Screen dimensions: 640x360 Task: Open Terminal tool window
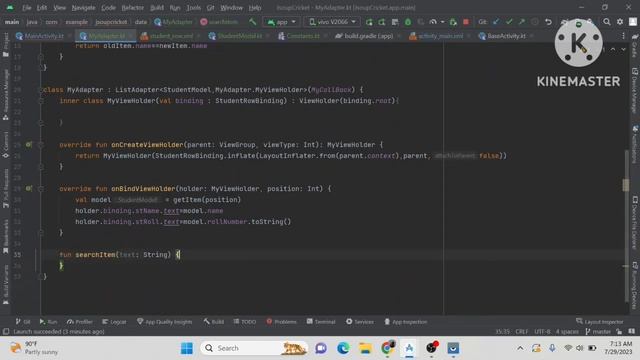tap(321, 322)
